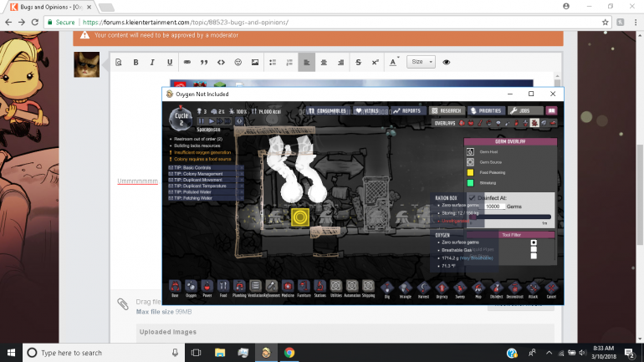Open the emoticon picker
The height and width of the screenshot is (362, 644).
[238, 63]
